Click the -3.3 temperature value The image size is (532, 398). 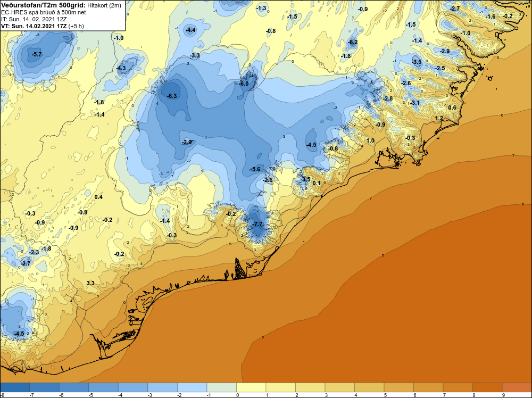click(195, 55)
